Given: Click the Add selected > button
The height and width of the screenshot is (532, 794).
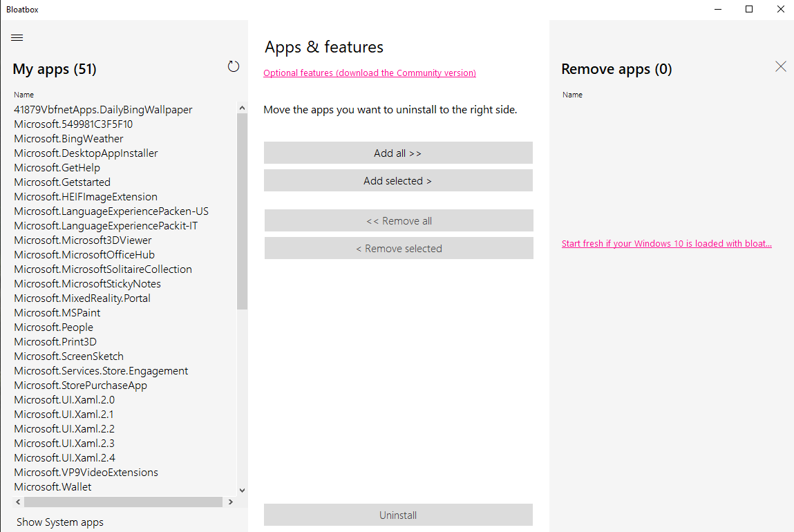Looking at the screenshot, I should click(398, 181).
